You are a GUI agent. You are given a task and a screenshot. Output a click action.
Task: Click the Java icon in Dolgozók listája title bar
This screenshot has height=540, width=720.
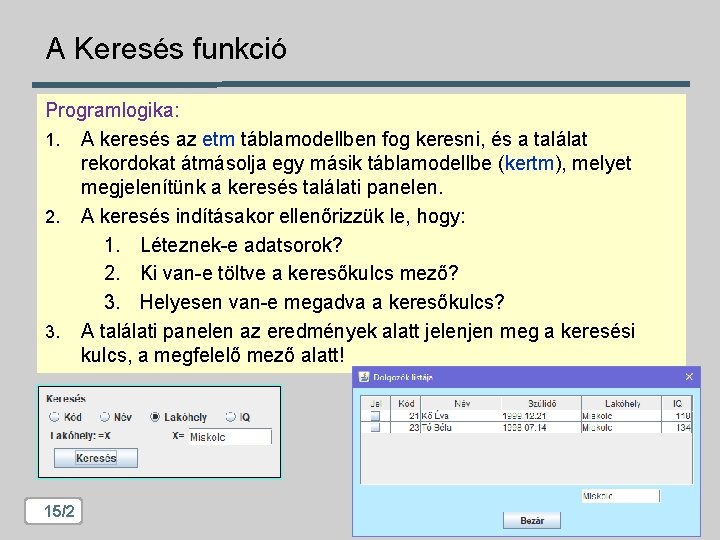(x=364, y=377)
